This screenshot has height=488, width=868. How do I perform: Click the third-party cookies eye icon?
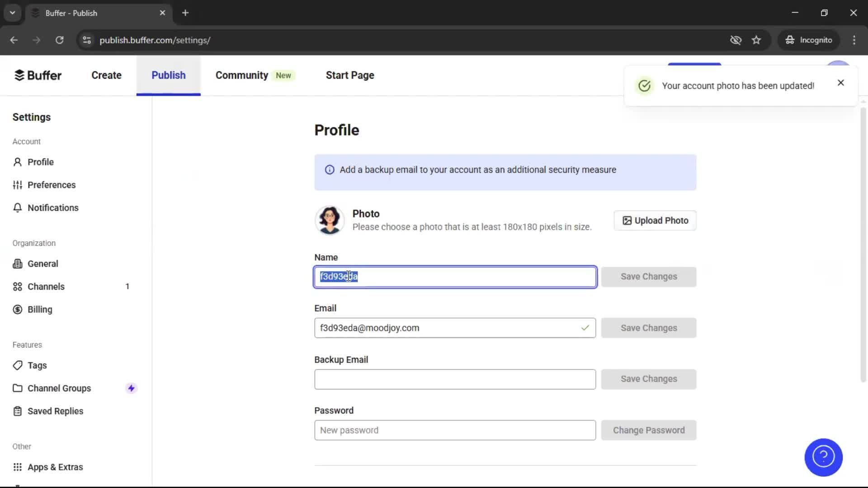coord(736,40)
